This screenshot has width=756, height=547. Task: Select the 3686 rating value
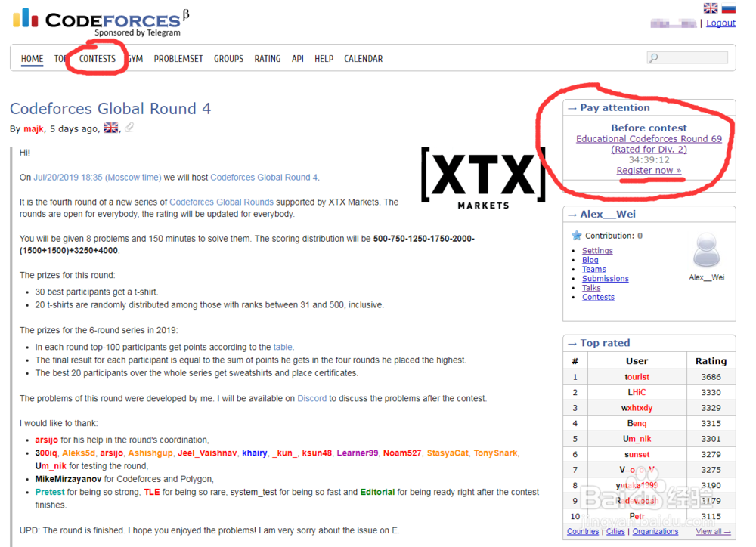[711, 377]
